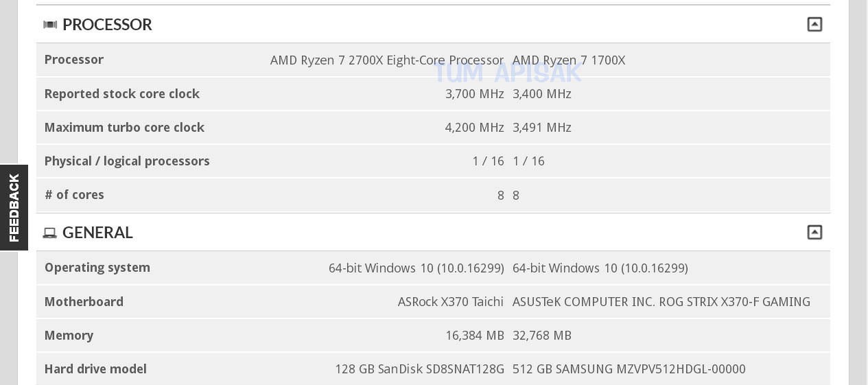Screen dimensions: 868x385
Task: Select the AMD Ryzen 7 1700X processor name
Action: (569, 60)
